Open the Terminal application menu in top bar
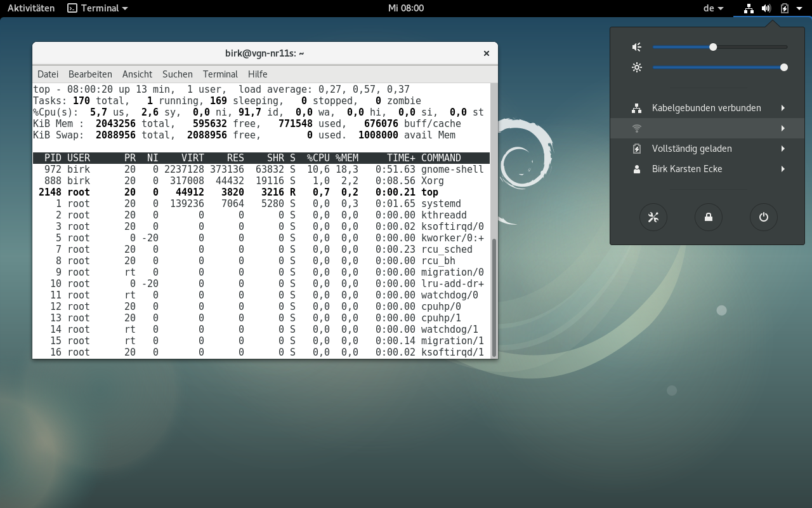 tap(98, 8)
